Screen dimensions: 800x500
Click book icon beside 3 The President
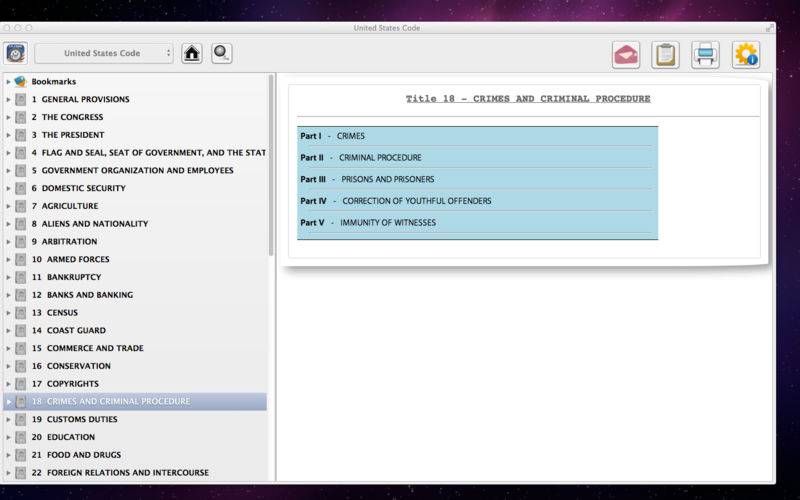20,135
